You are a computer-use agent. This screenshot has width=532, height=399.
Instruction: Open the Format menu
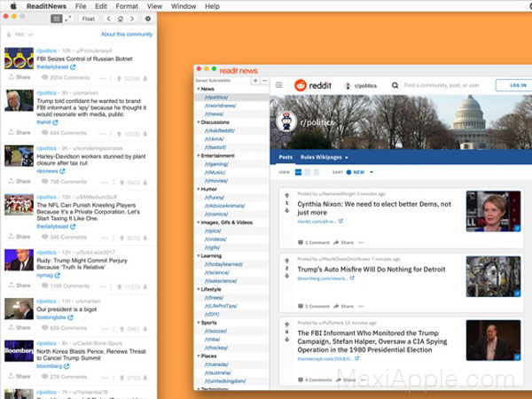(127, 6)
